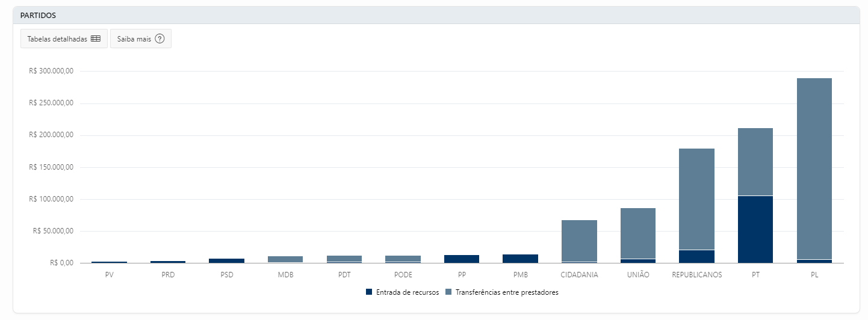Click the PARTIDOS panel header title
The image size is (868, 320).
pyautogui.click(x=37, y=15)
